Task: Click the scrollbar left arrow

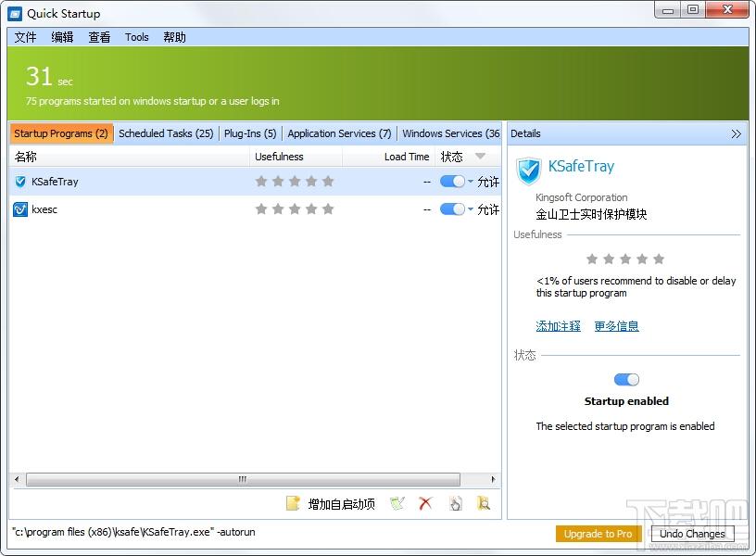Action: [x=17, y=479]
